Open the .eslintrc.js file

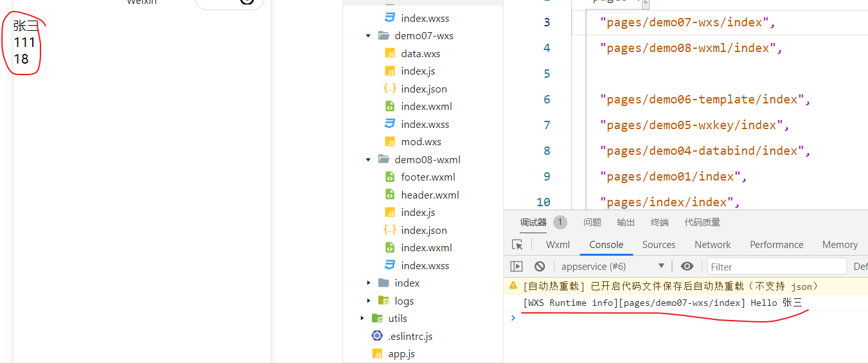(411, 337)
